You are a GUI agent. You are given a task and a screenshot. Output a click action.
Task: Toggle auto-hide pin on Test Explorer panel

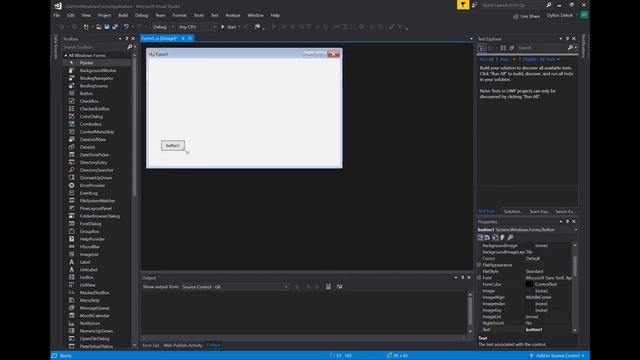point(567,39)
